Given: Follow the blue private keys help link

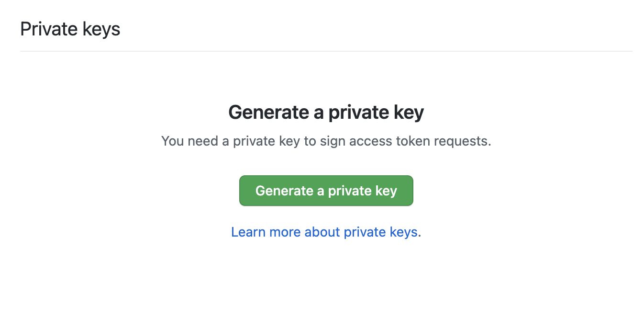Looking at the screenshot, I should (x=325, y=232).
